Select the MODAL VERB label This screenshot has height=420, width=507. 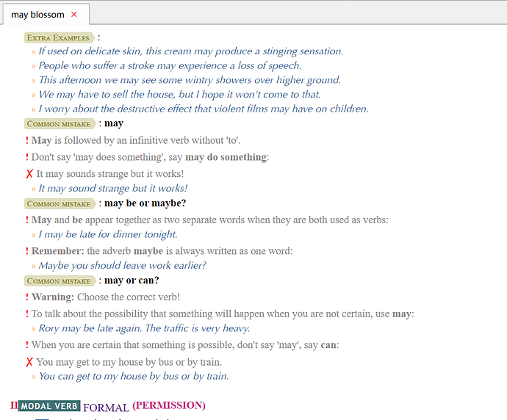point(49,406)
